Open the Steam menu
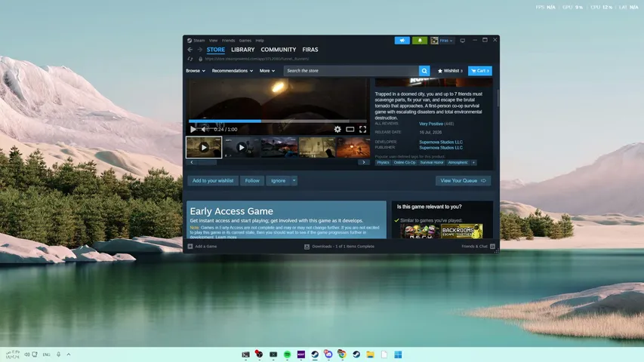This screenshot has width=644, height=362. point(199,40)
